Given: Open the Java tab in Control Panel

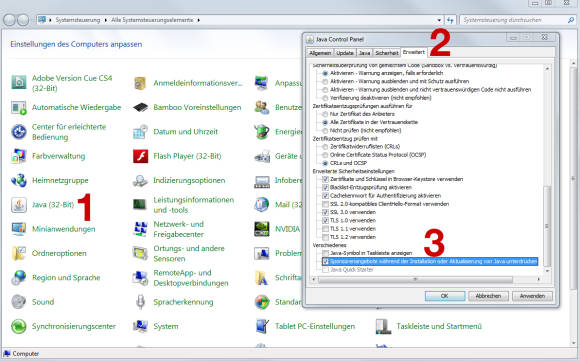Looking at the screenshot, I should pyautogui.click(x=364, y=53).
